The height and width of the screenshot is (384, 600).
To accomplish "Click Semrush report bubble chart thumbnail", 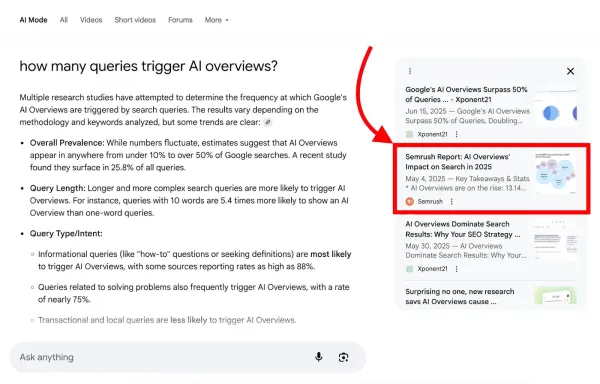I will pos(556,173).
